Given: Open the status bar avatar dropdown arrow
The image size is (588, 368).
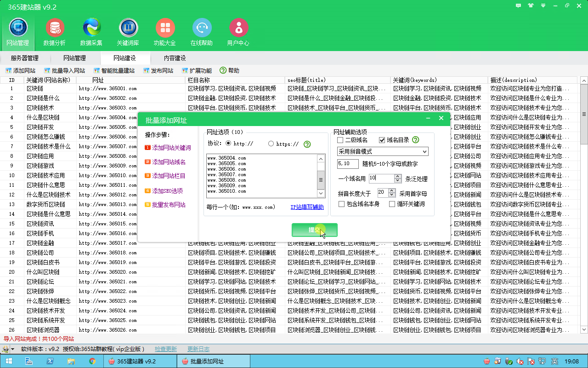Looking at the screenshot, I should point(13,349).
